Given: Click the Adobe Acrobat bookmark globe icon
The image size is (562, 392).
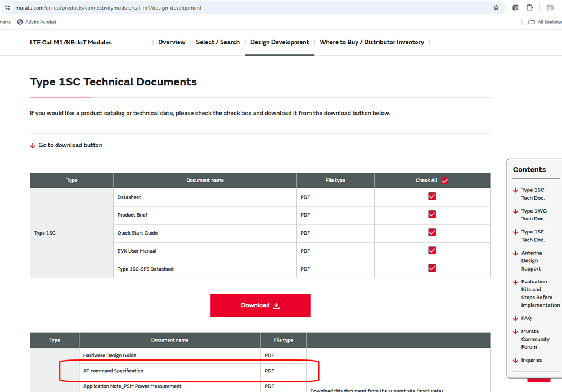Looking at the screenshot, I should point(20,22).
